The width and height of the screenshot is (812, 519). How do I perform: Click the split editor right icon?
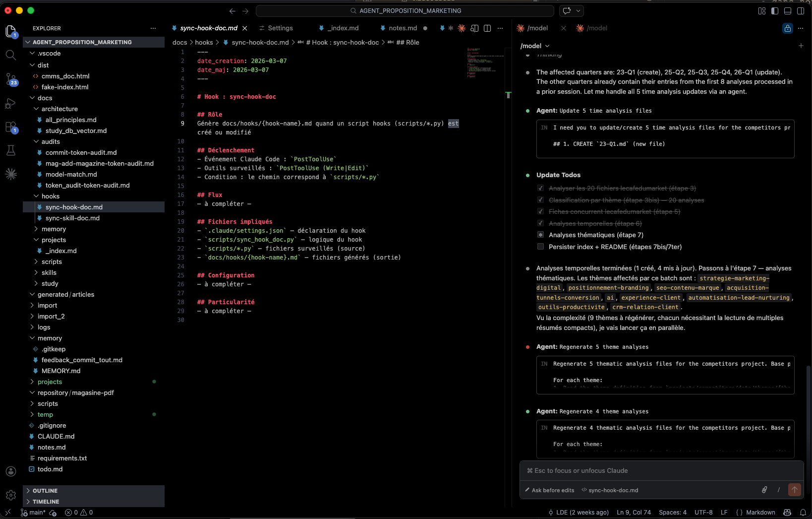(487, 28)
